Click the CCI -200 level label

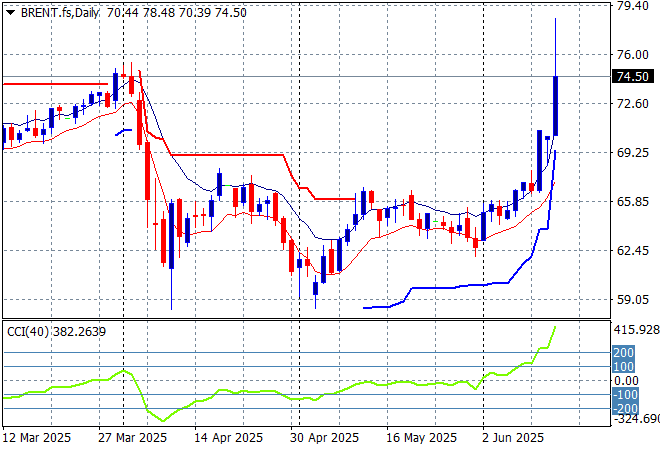point(625,408)
